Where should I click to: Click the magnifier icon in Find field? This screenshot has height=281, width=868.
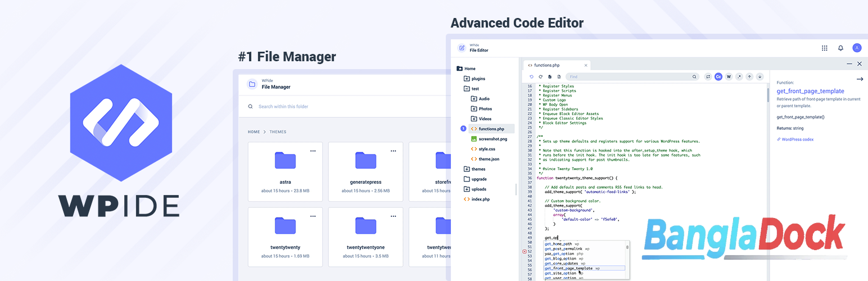pyautogui.click(x=694, y=76)
